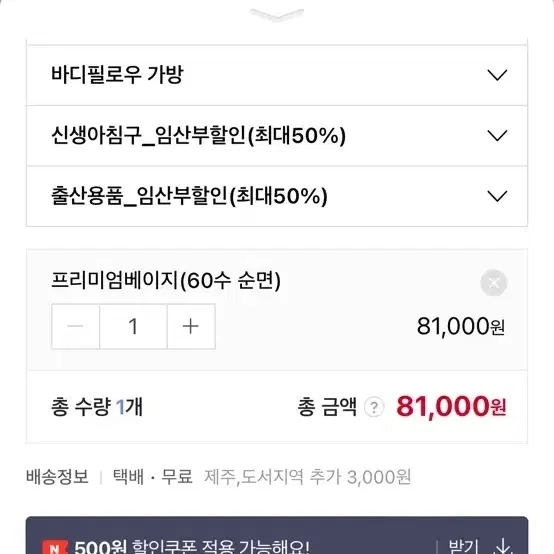Open the 신생아침구_임산부할인 dropdown chevron
Image resolution: width=554 pixels, height=554 pixels.
(497, 135)
